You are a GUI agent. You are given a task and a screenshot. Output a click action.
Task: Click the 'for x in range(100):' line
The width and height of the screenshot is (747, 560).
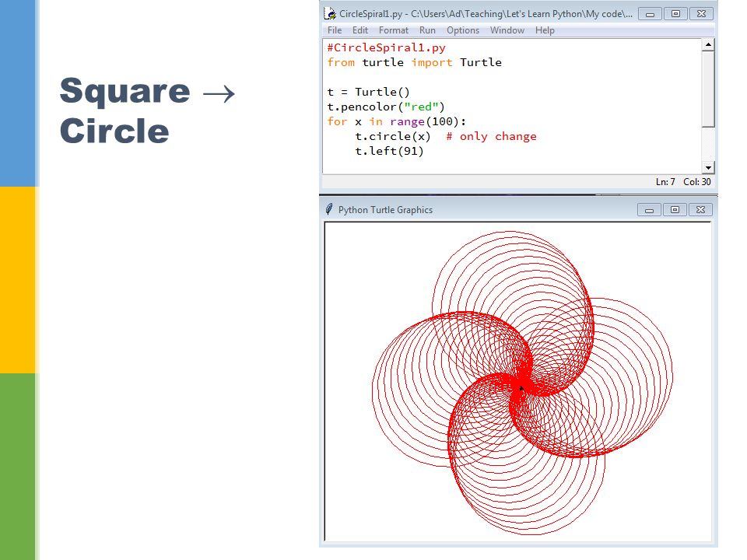click(x=396, y=121)
